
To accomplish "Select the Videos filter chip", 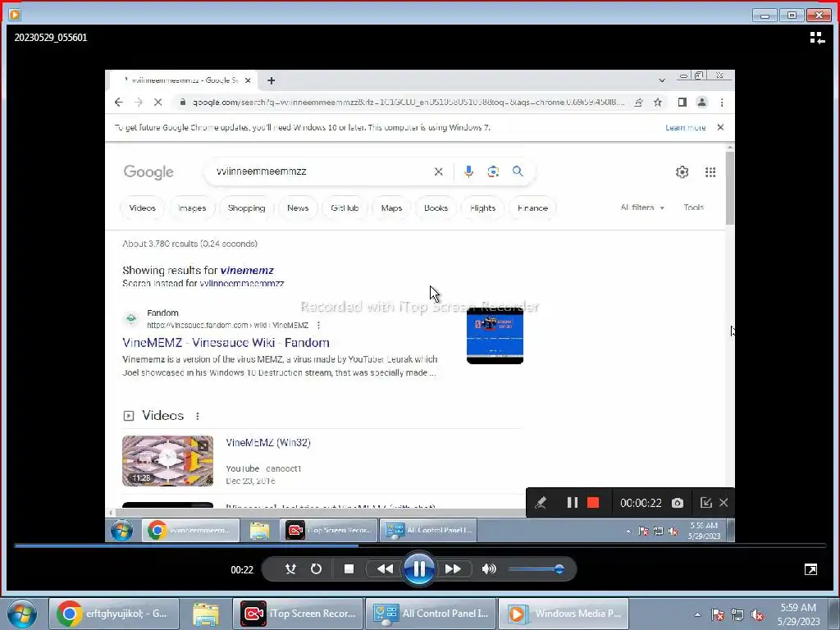I will (142, 208).
